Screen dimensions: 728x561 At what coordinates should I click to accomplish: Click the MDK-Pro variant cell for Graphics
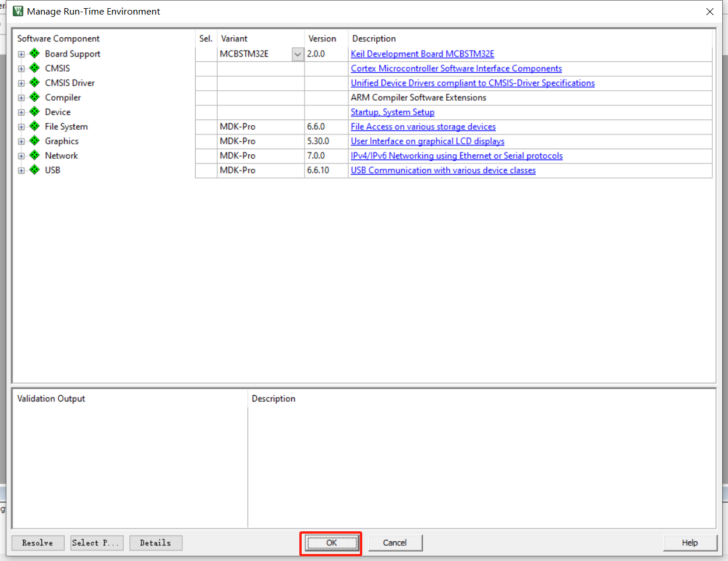261,141
